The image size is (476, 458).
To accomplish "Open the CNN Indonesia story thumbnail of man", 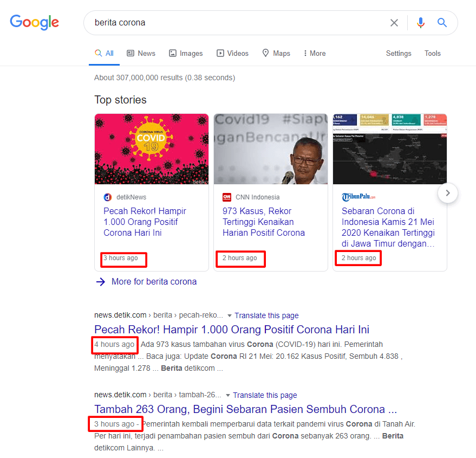I will [x=270, y=149].
